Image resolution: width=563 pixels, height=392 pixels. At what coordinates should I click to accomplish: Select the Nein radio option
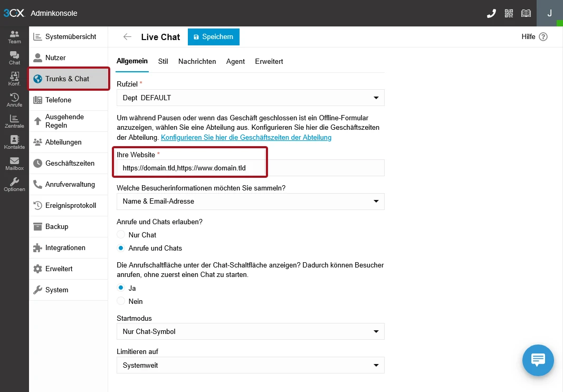[x=121, y=301]
